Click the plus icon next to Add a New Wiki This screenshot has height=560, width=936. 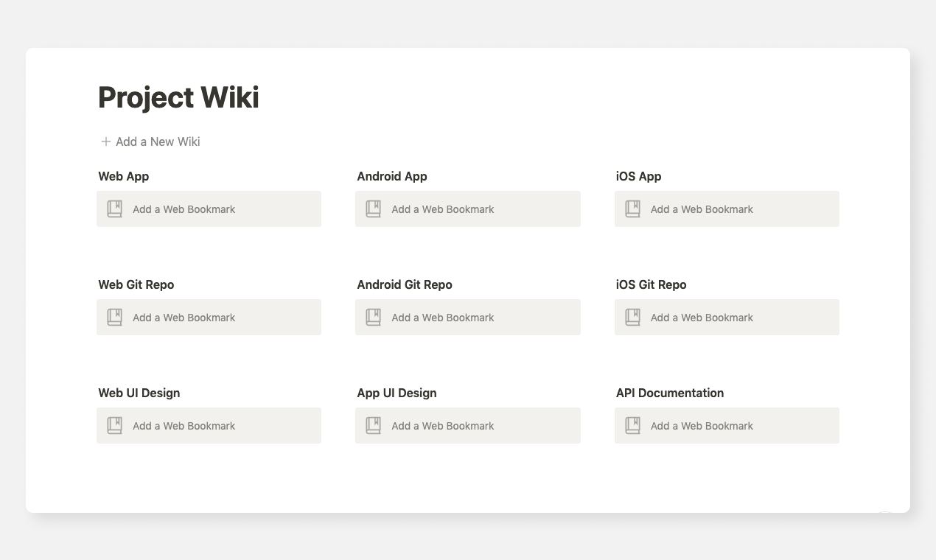tap(105, 141)
